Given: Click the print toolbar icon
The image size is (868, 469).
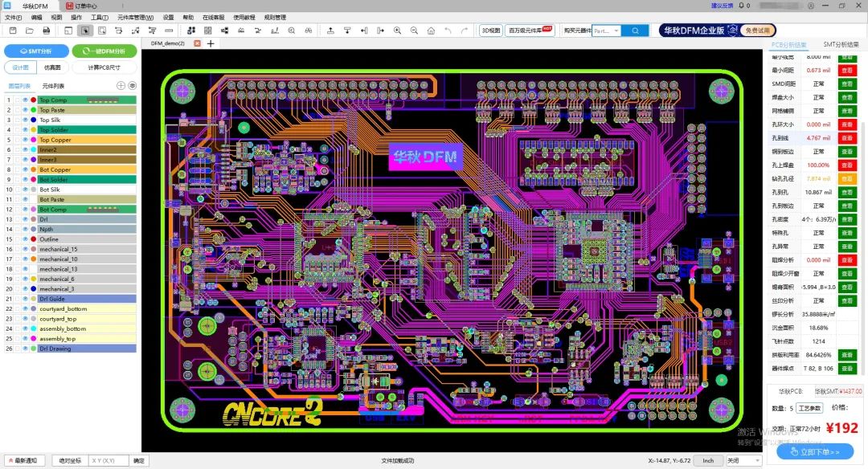Looking at the screenshot, I should click(47, 31).
